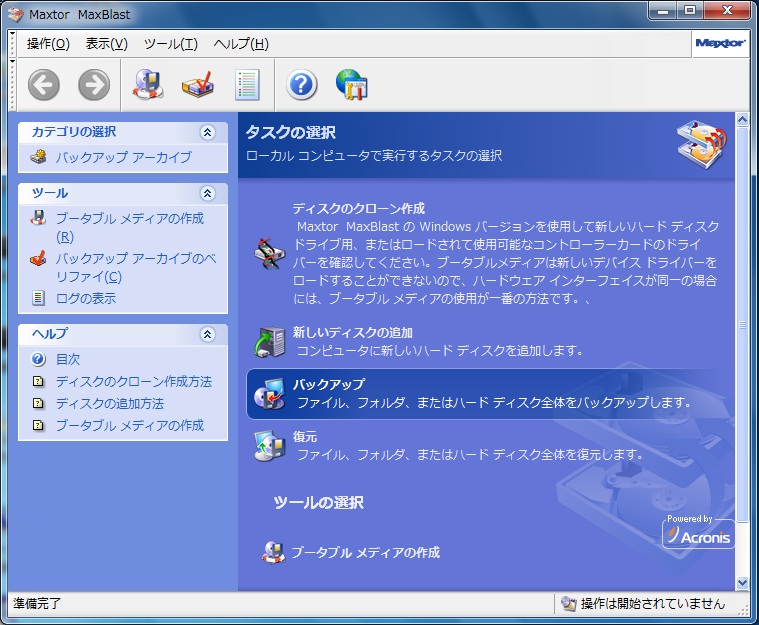This screenshot has height=625, width=759.
Task: Click the status bar operation icon
Action: [x=568, y=603]
